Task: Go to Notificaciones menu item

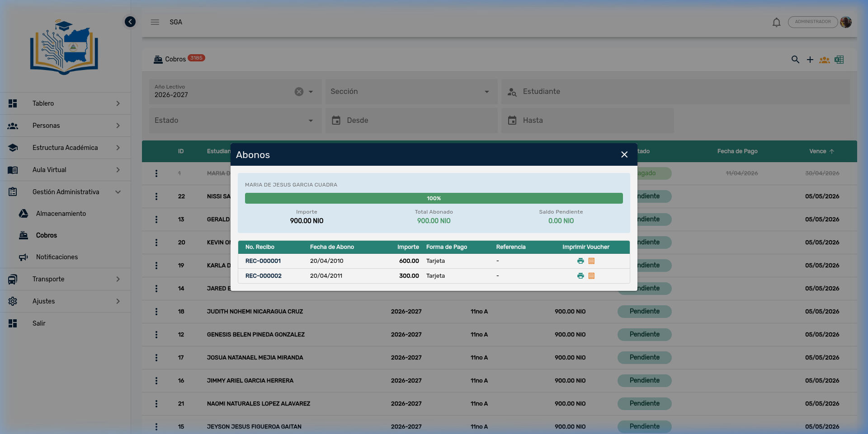Action: (x=57, y=257)
